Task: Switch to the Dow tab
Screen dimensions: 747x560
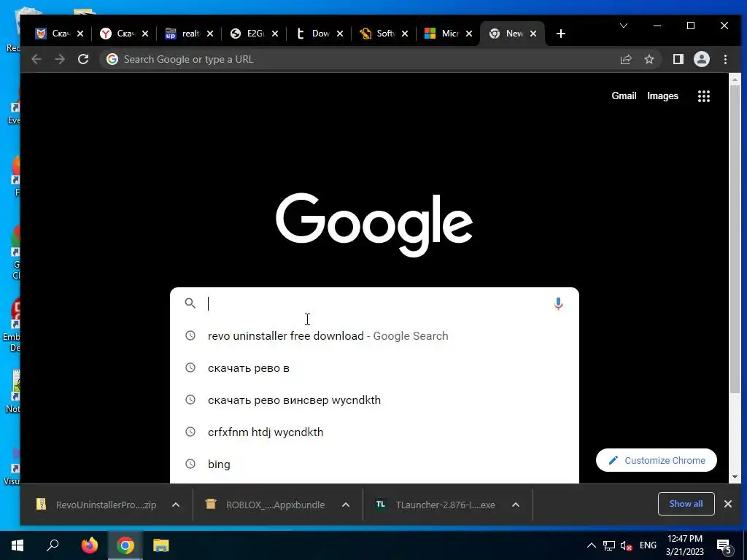Action: [319, 34]
